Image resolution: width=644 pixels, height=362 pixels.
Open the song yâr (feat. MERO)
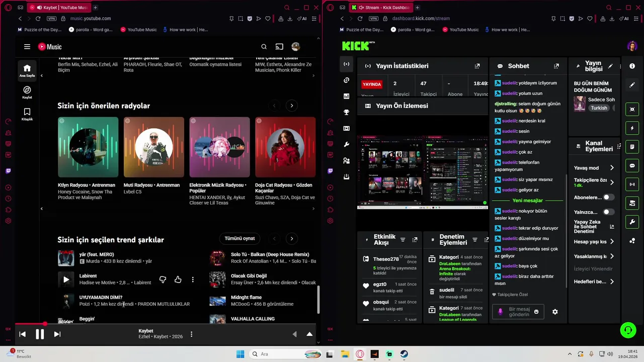[x=97, y=254]
